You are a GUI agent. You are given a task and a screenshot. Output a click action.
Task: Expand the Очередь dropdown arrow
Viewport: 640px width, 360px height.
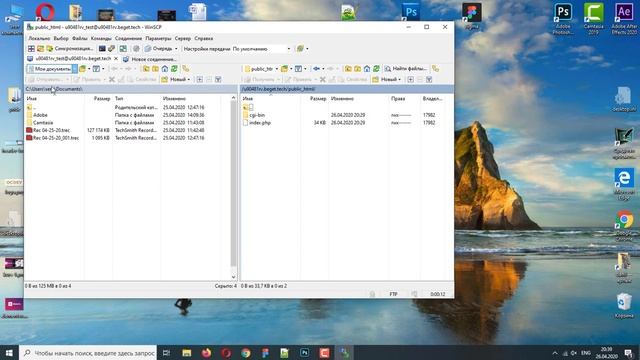176,49
